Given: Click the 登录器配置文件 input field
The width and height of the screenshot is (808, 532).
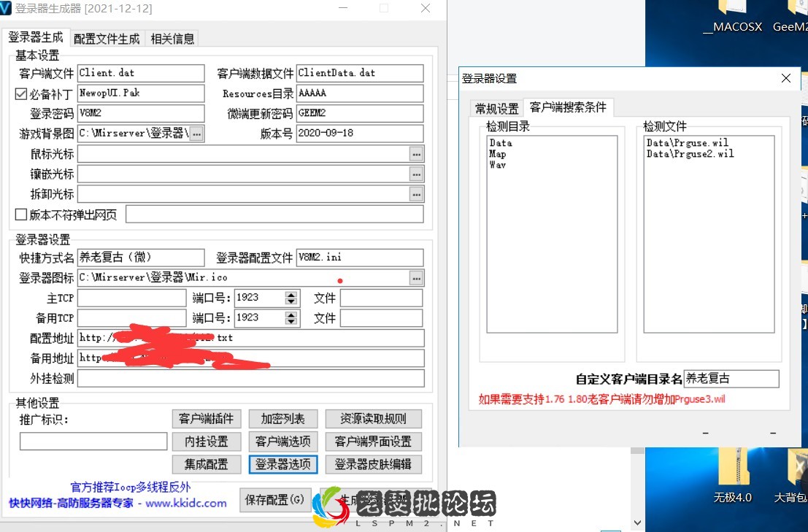Looking at the screenshot, I should [x=360, y=258].
